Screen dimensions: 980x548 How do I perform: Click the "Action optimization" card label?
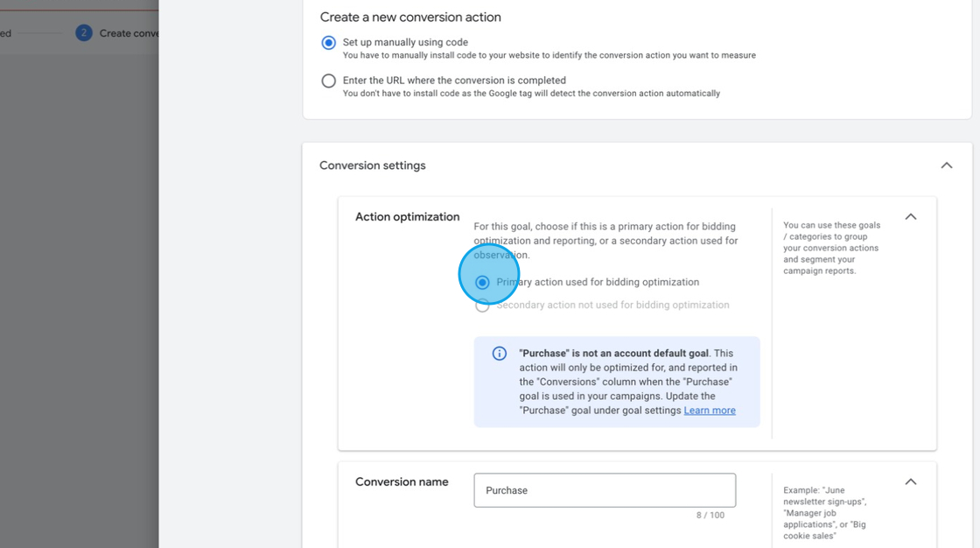[x=407, y=217]
